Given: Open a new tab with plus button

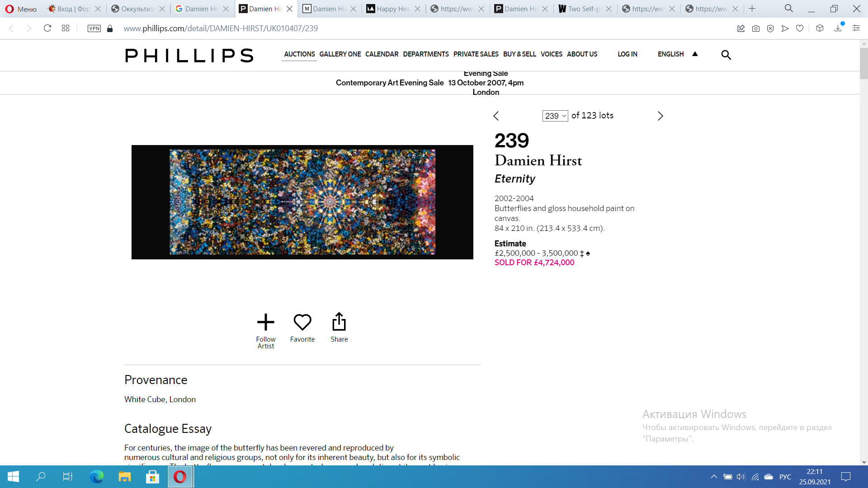Looking at the screenshot, I should (752, 9).
